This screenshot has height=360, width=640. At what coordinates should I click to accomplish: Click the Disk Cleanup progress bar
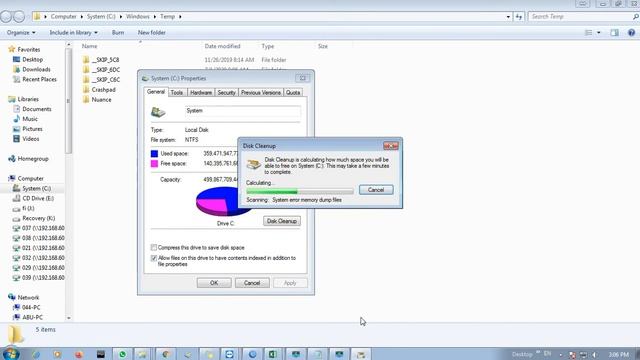tap(300, 191)
